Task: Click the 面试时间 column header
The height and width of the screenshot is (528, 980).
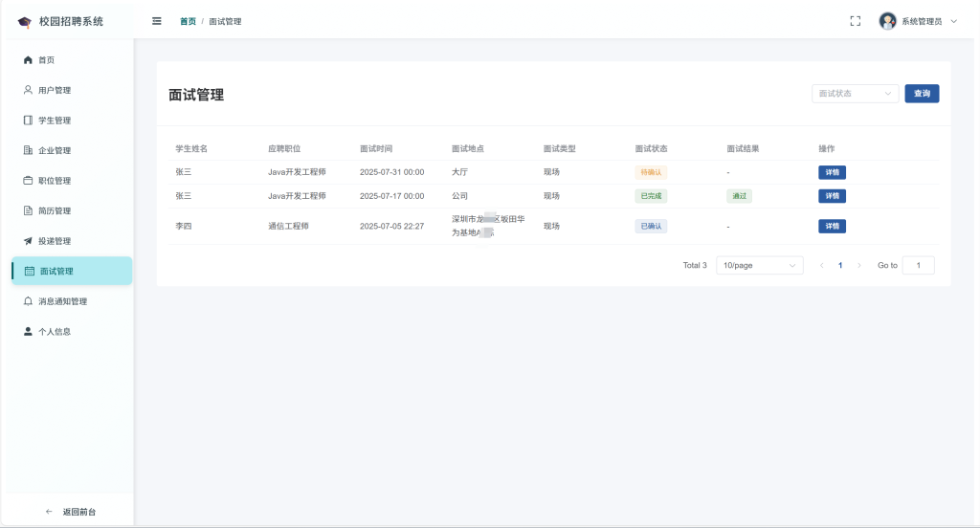Action: coord(376,148)
